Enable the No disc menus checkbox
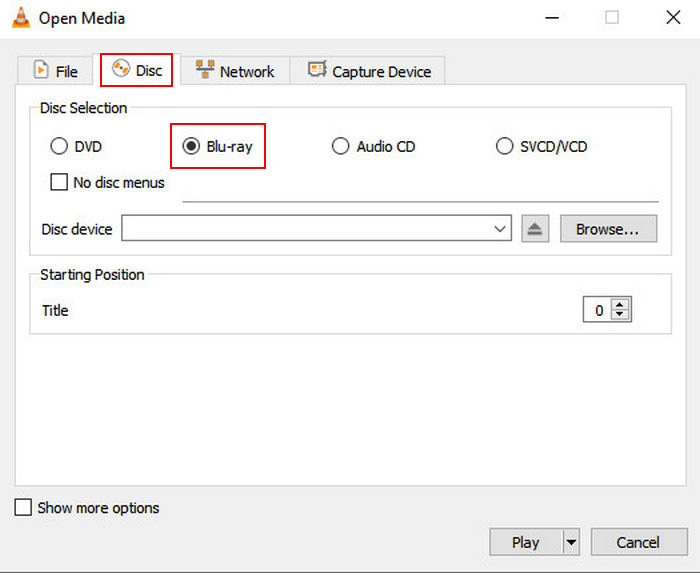Screen dimensions: 700x573 [x=59, y=183]
